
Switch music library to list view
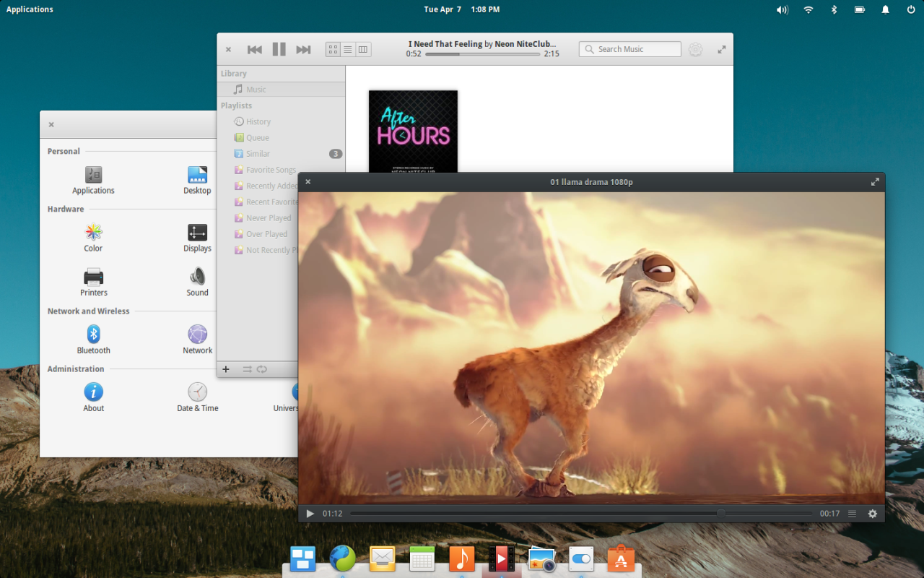pos(347,49)
